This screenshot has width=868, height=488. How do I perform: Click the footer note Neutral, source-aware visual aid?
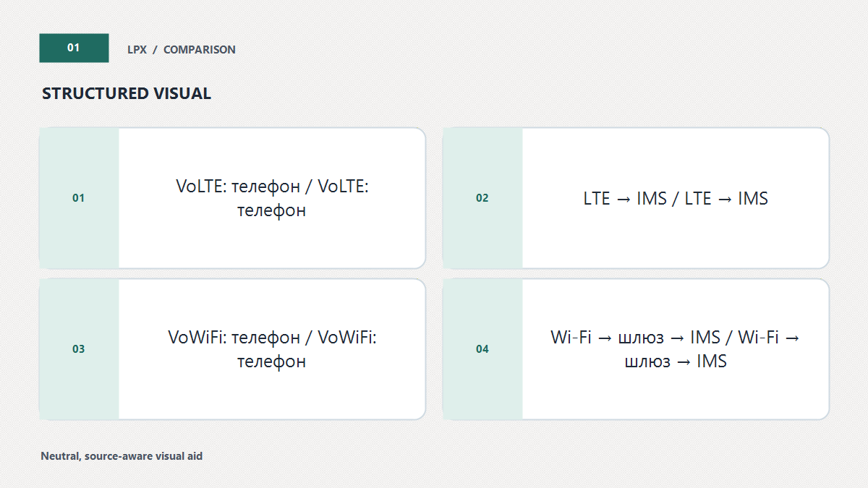tap(122, 456)
